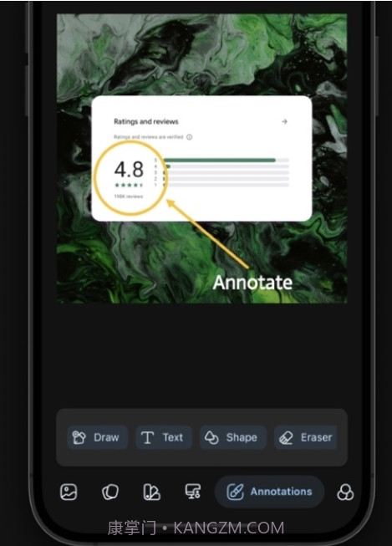Open the layout and shapes icon
Image resolution: width=392 pixels, height=546 pixels.
152,492
